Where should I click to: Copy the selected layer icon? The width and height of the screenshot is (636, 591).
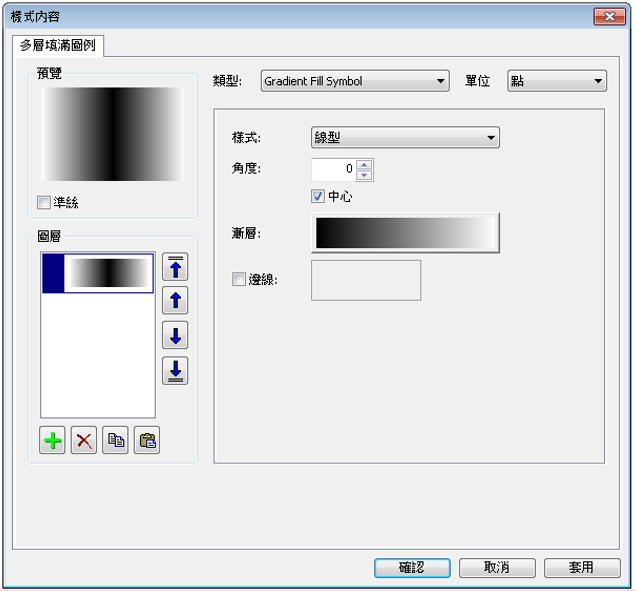click(x=116, y=440)
